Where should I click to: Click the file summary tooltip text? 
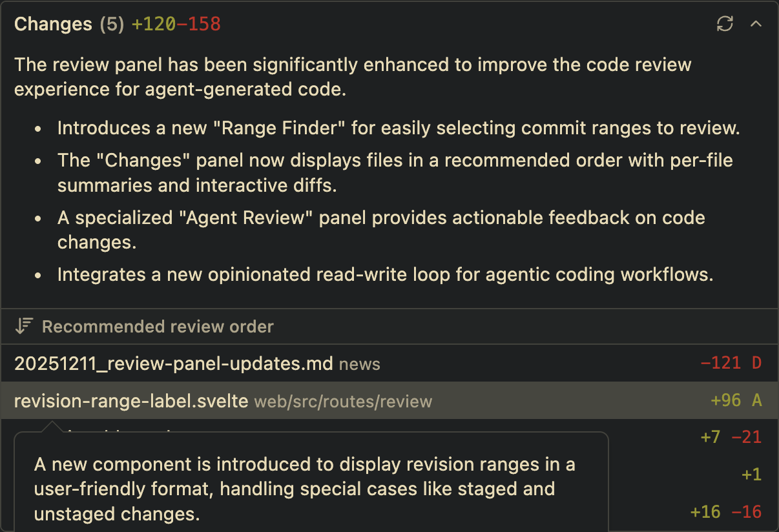[x=304, y=489]
